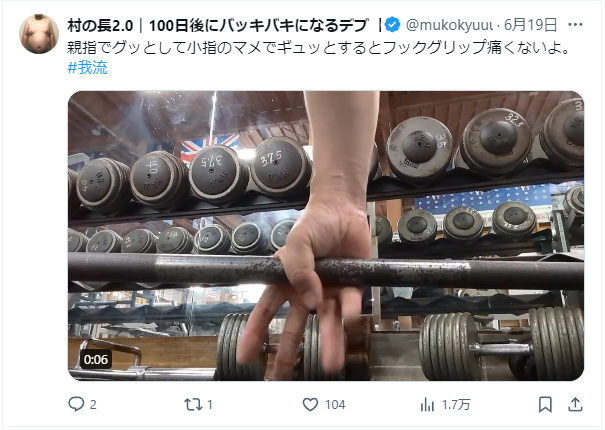Click the like count 104

[335, 405]
